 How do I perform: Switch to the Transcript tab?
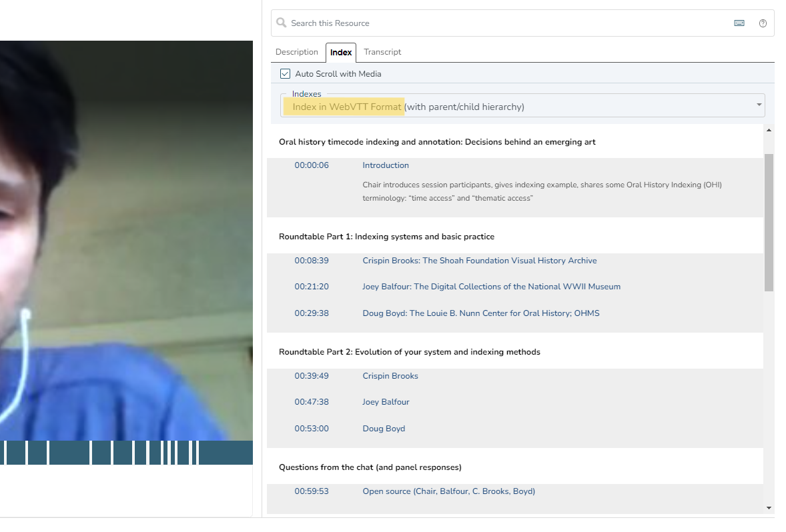click(382, 52)
